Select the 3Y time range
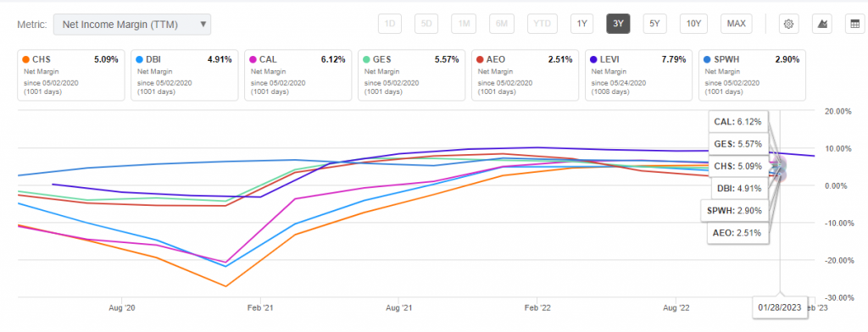 (x=618, y=24)
